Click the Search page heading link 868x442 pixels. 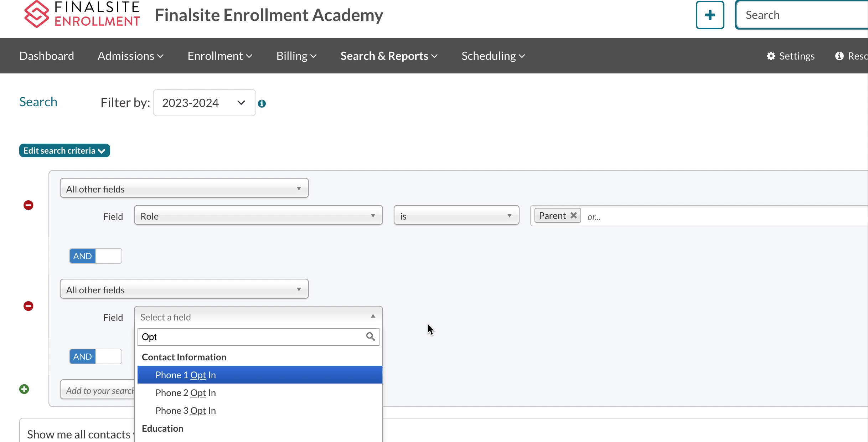tap(38, 102)
